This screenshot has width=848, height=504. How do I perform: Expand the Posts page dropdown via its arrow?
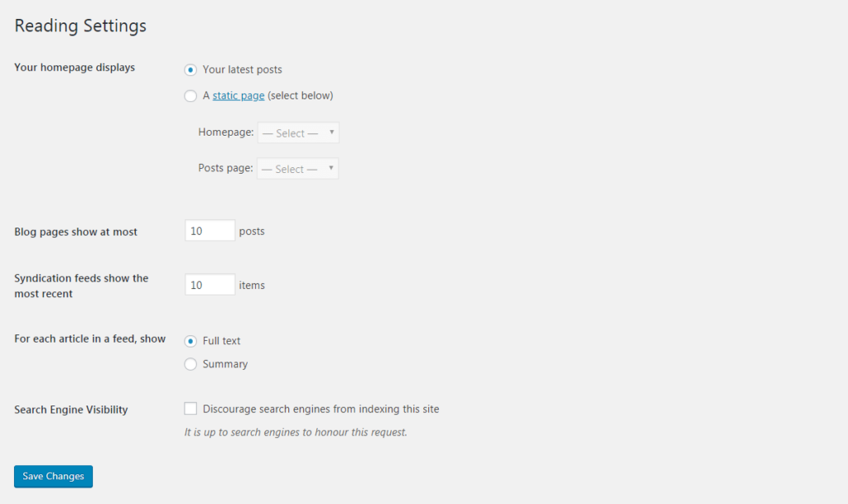point(331,168)
